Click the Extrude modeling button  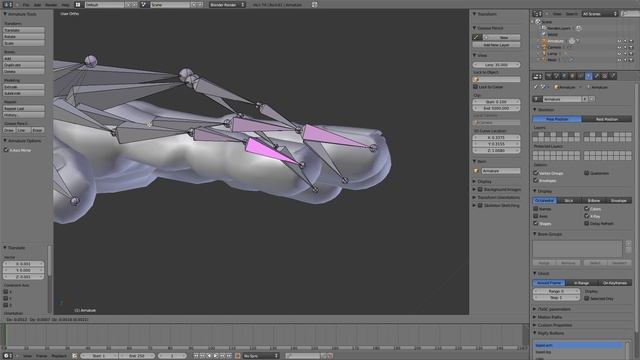click(x=24, y=87)
